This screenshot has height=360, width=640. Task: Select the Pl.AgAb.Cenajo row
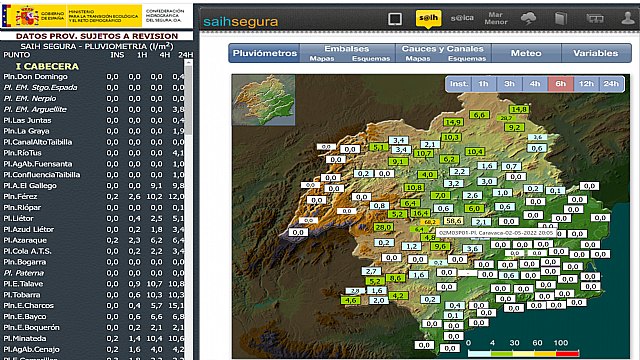click(93, 349)
